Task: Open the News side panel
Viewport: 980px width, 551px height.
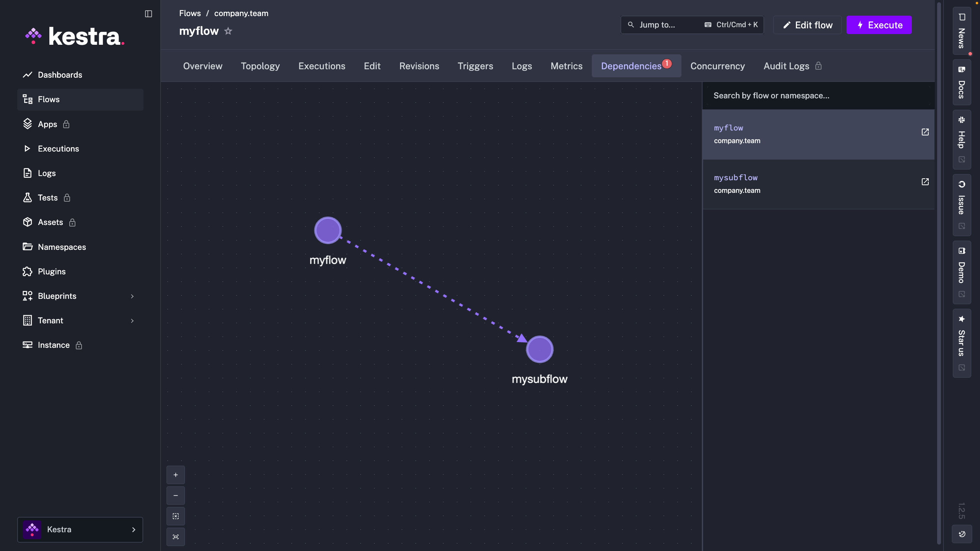Action: click(x=962, y=31)
